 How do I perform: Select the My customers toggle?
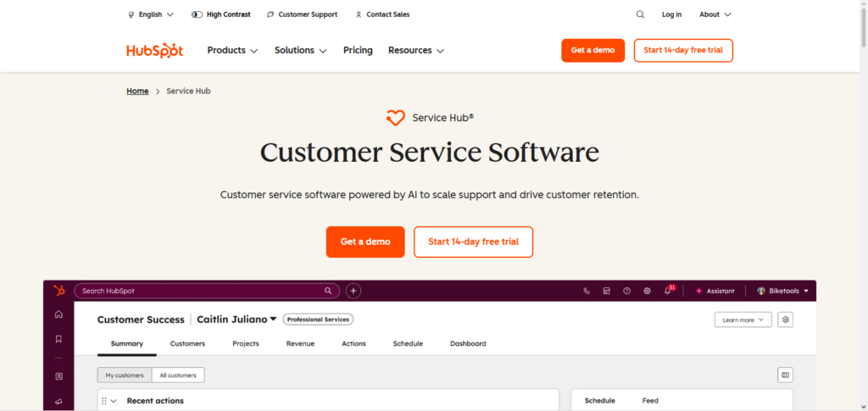click(125, 375)
